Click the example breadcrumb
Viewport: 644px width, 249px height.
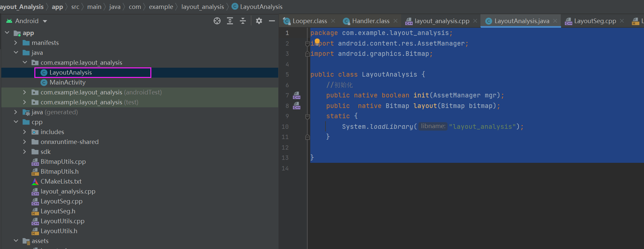pyautogui.click(x=161, y=7)
